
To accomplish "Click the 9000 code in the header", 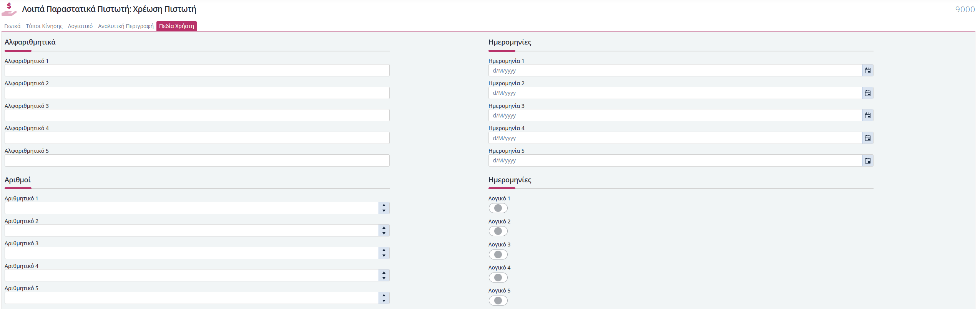I will 965,10.
